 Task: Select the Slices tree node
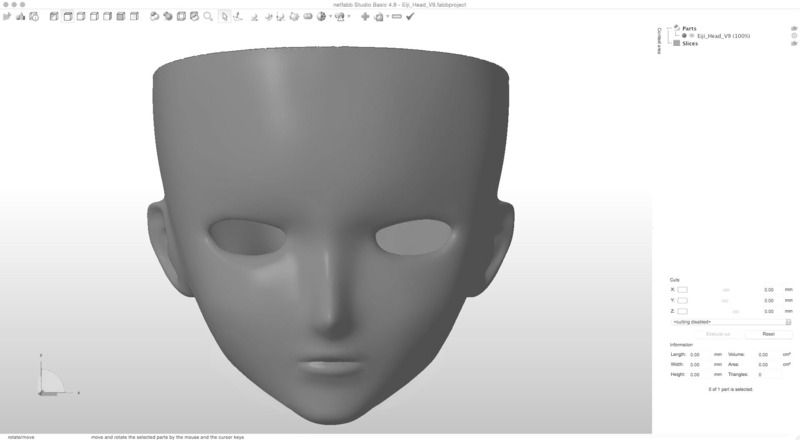690,43
